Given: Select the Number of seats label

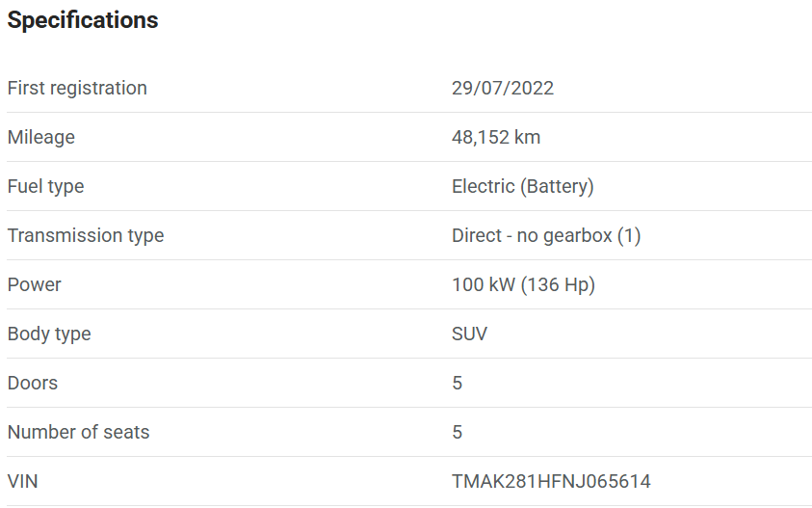Looking at the screenshot, I should tap(79, 432).
